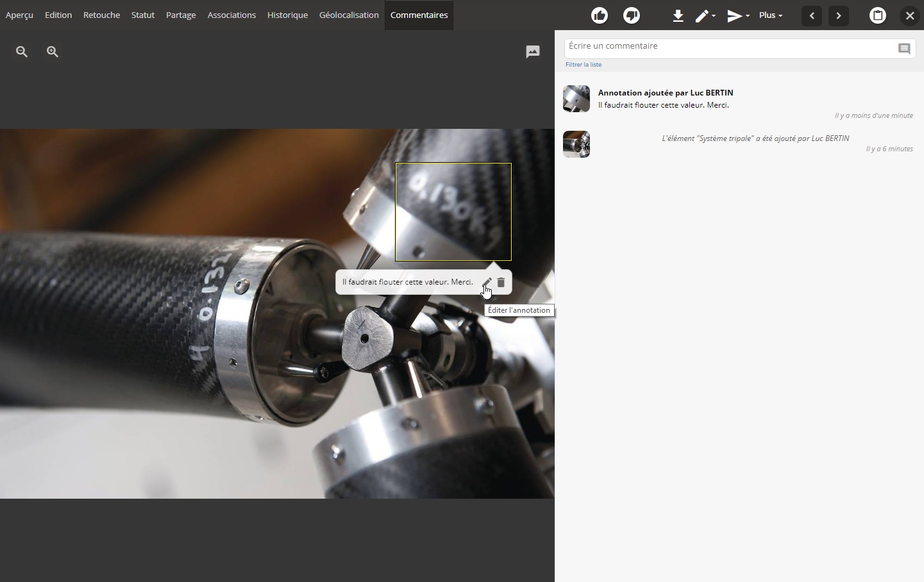Select the annotation comment thumbnail by Luc BERTIN
The image size is (924, 582).
click(576, 99)
